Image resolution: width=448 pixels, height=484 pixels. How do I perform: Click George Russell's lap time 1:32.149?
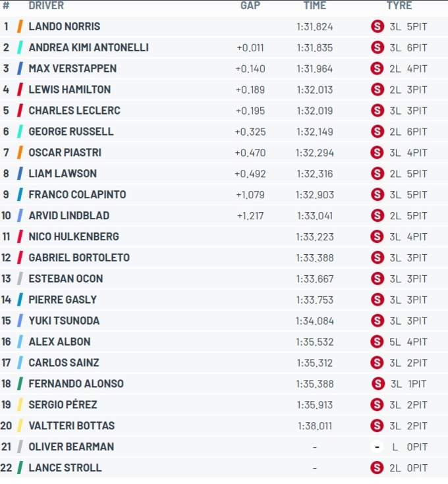[315, 132]
